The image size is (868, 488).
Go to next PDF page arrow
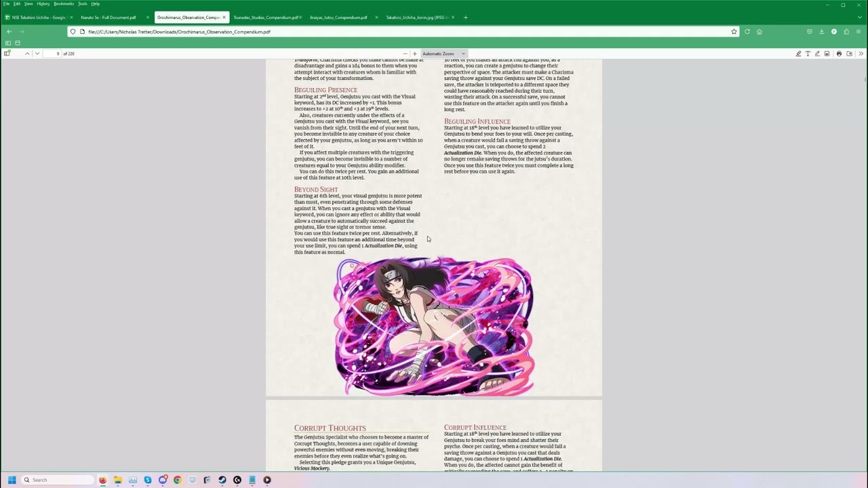[x=37, y=54]
